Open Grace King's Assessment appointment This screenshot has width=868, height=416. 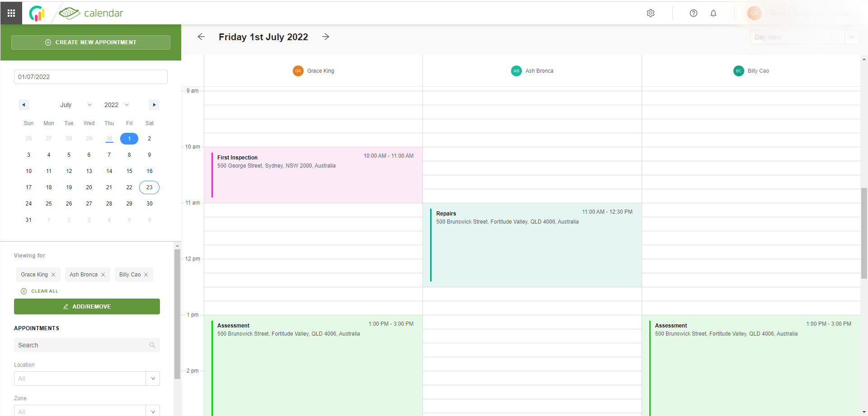tap(314, 365)
